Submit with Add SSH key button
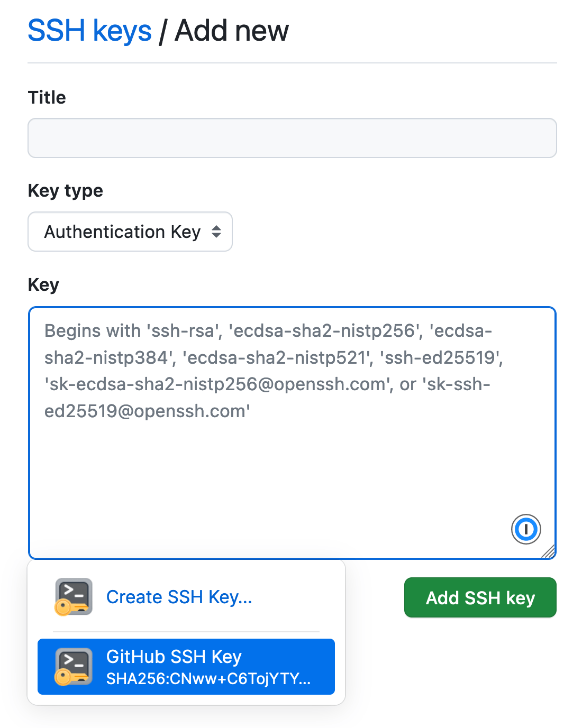 click(480, 597)
